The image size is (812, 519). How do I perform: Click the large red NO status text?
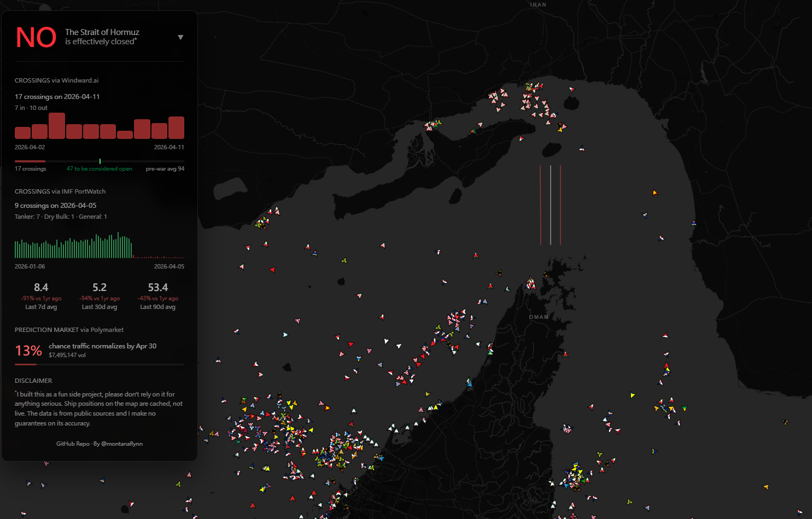tap(36, 37)
